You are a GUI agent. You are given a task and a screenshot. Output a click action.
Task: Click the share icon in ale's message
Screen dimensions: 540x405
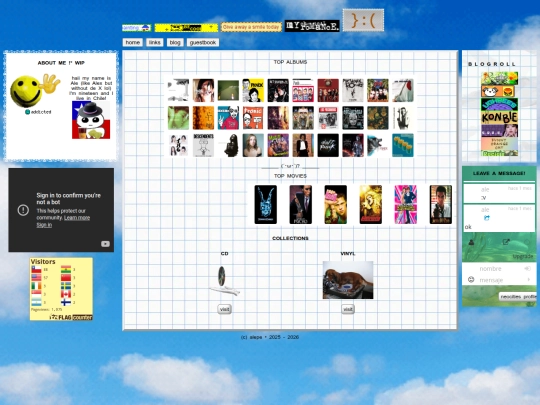487,218
